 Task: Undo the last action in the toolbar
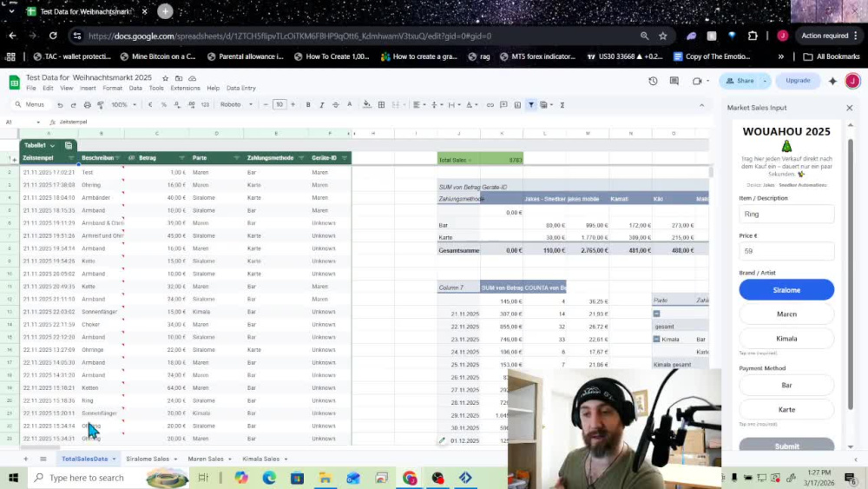[x=60, y=105]
